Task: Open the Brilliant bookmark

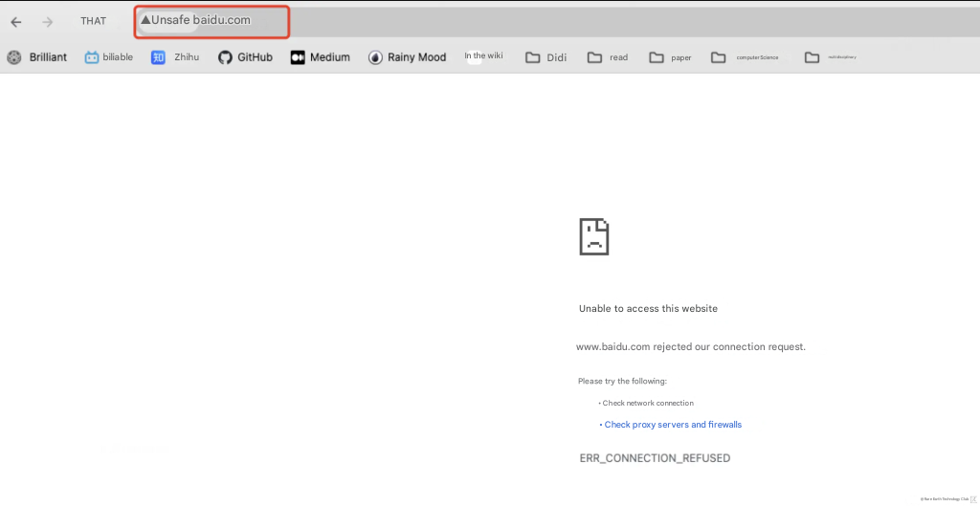Action: [x=37, y=57]
